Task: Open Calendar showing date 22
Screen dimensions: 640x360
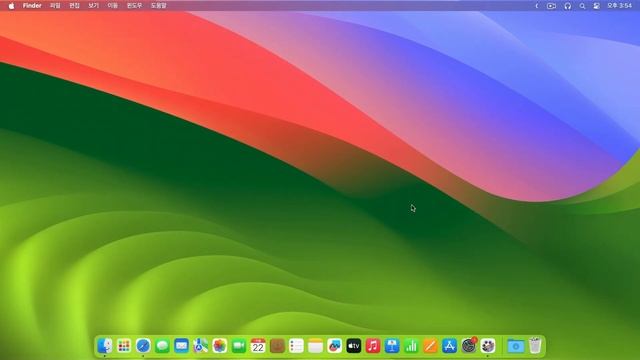Action: (x=258, y=346)
